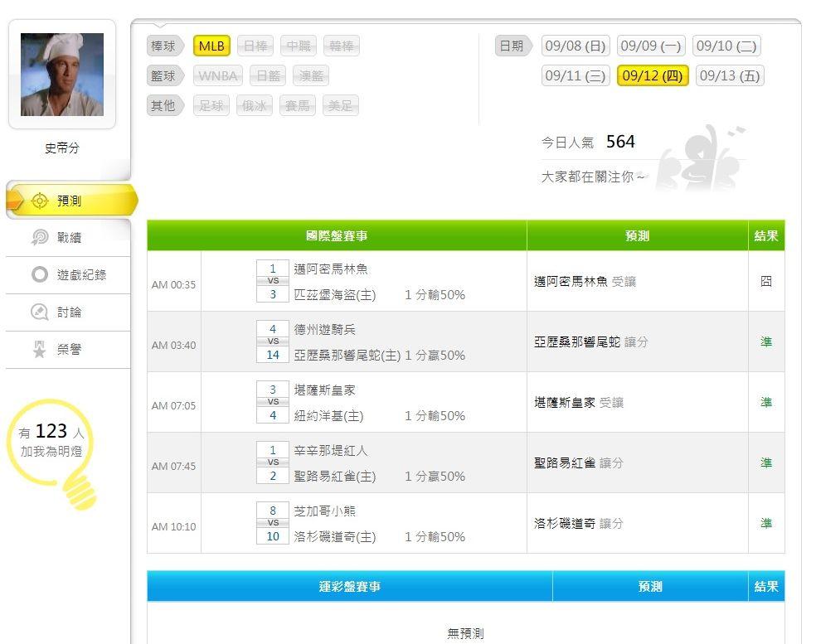Select the 日棒 league filter
Image resolution: width=816 pixels, height=644 pixels.
pos(256,46)
